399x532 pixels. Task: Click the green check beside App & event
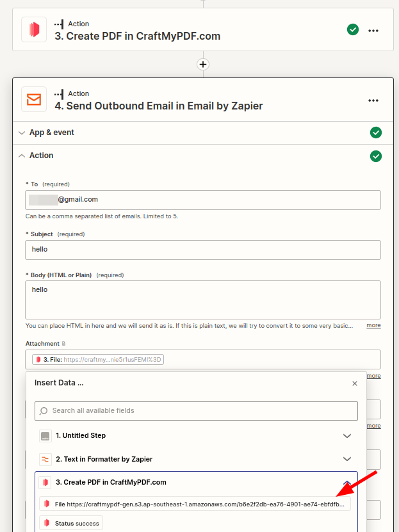376,133
